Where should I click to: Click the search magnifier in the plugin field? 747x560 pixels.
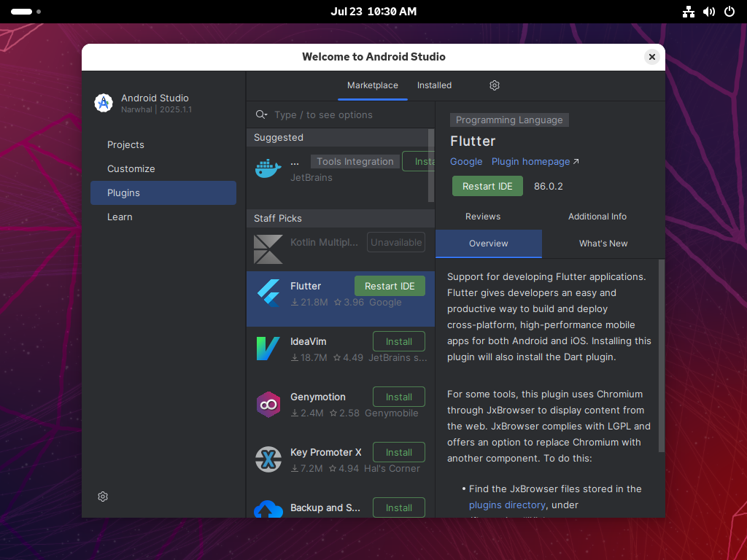262,114
